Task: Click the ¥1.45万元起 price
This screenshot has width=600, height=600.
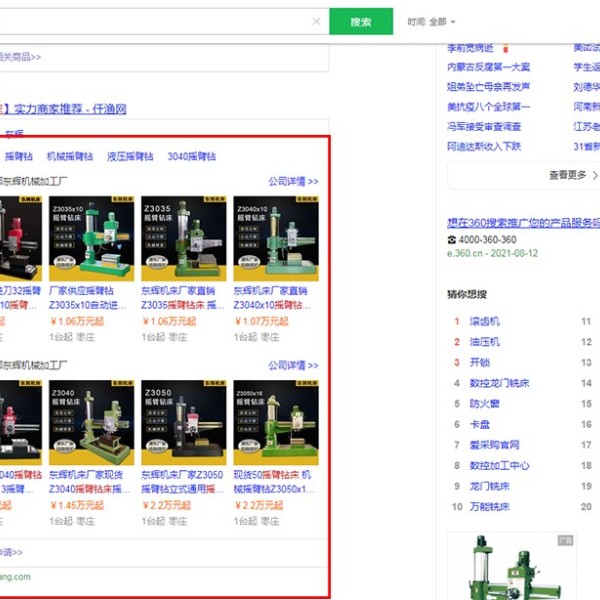Action: coord(77,505)
